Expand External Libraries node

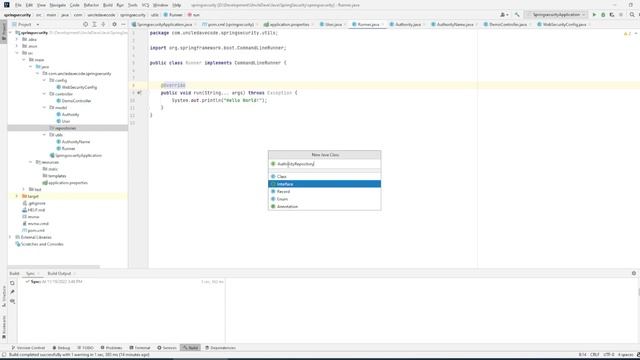click(x=10, y=237)
